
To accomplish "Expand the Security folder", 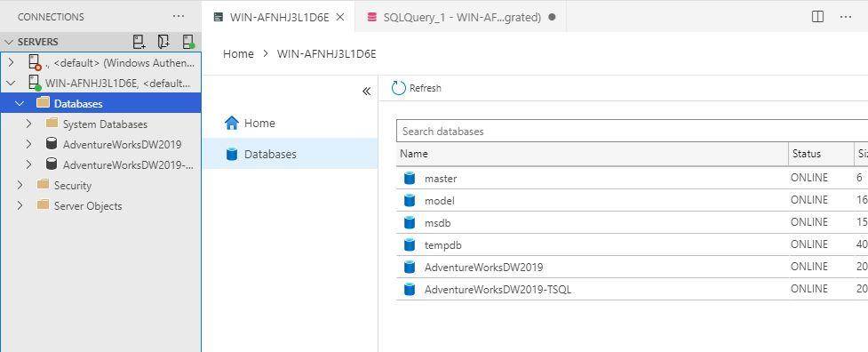I will coord(20,185).
